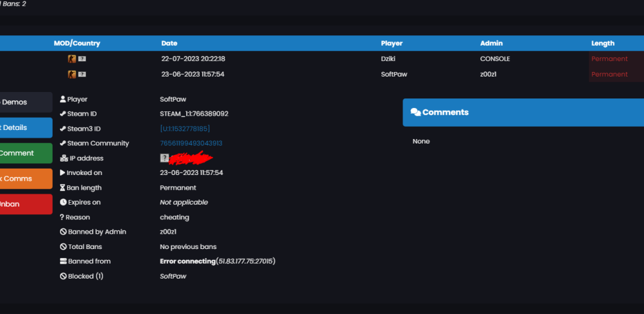Click the Comments panel header

[523, 113]
